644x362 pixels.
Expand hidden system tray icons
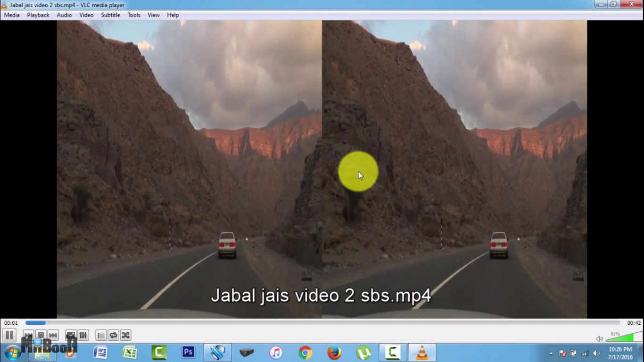(x=552, y=353)
